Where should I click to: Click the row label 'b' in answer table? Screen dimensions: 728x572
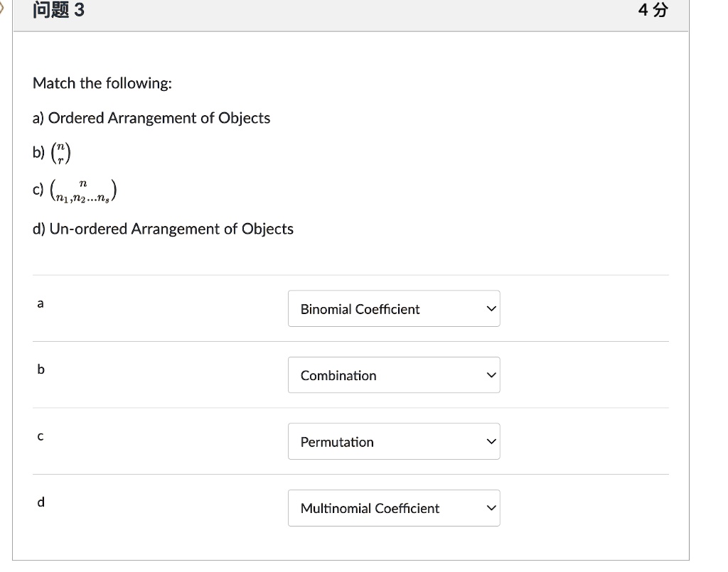click(x=41, y=369)
